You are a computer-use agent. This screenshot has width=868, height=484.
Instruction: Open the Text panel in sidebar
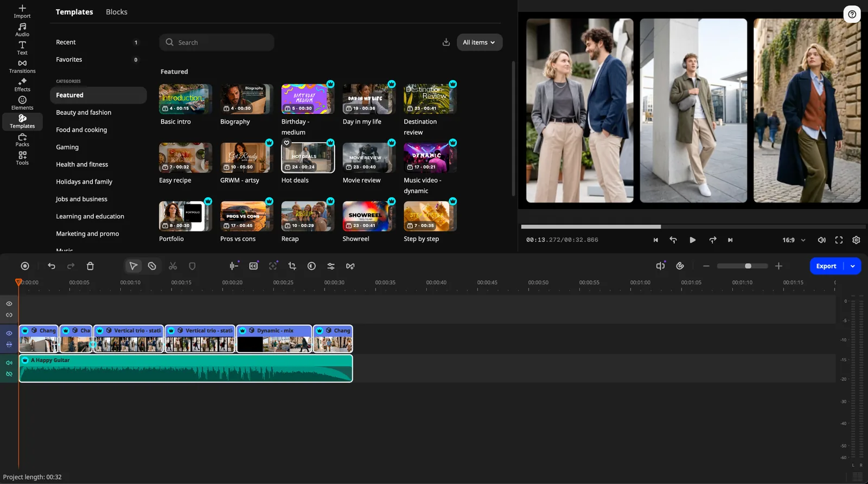click(x=22, y=48)
